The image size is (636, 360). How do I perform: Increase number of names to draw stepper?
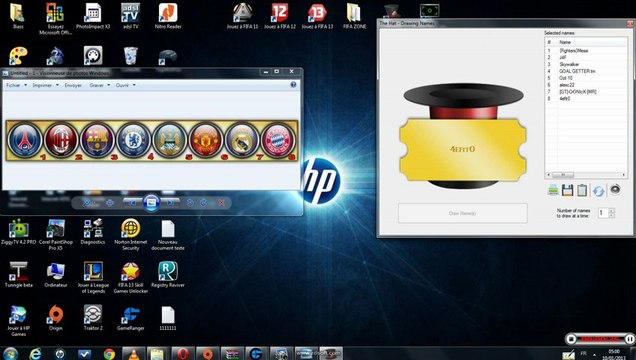[611, 210]
